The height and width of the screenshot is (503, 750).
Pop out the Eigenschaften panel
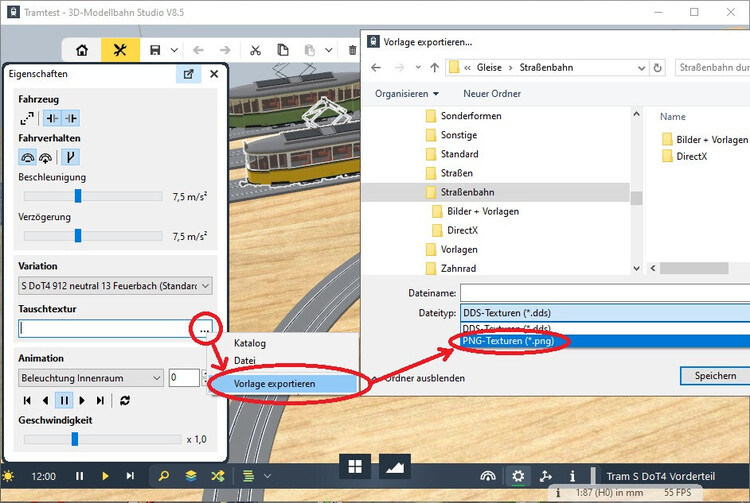point(187,74)
